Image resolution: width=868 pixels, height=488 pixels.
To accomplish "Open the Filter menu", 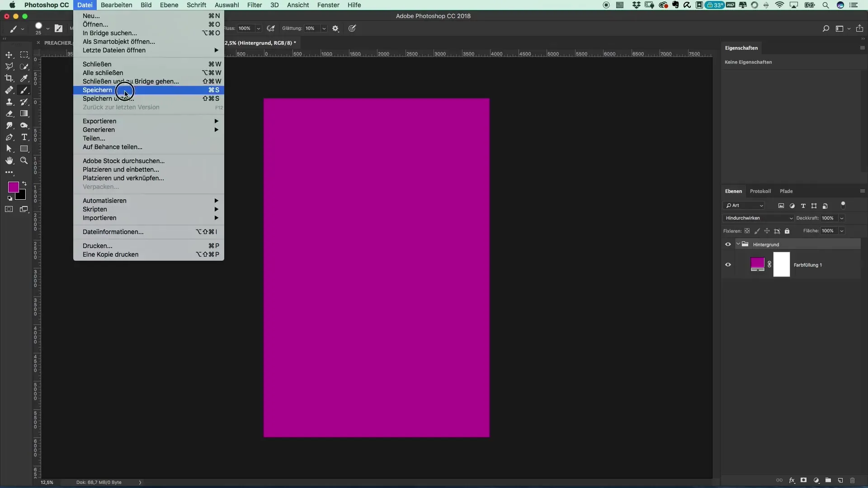I will [255, 5].
